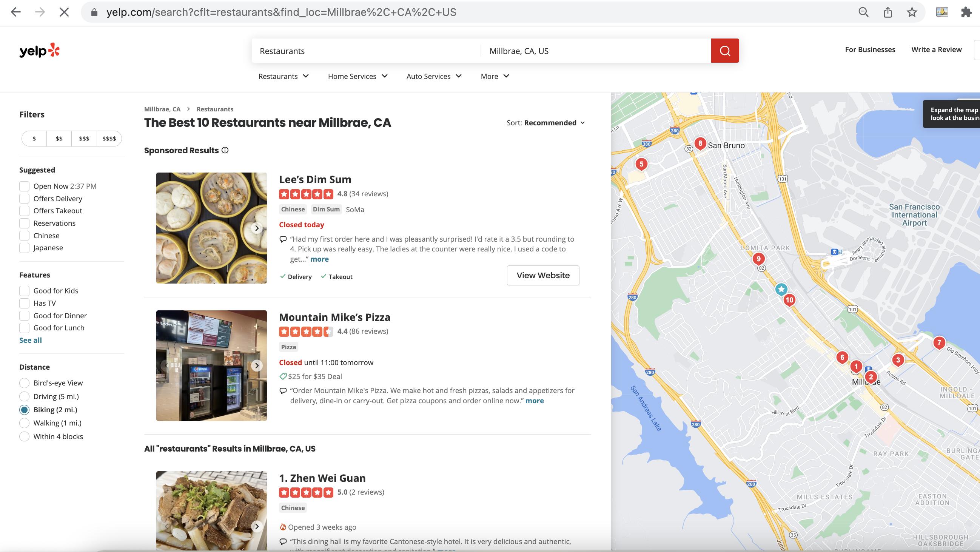Click the red search magnifier button

725,51
